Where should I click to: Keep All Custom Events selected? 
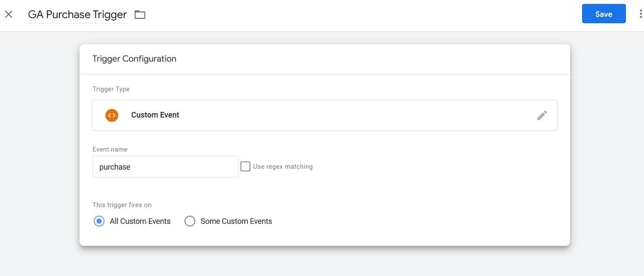click(x=99, y=221)
